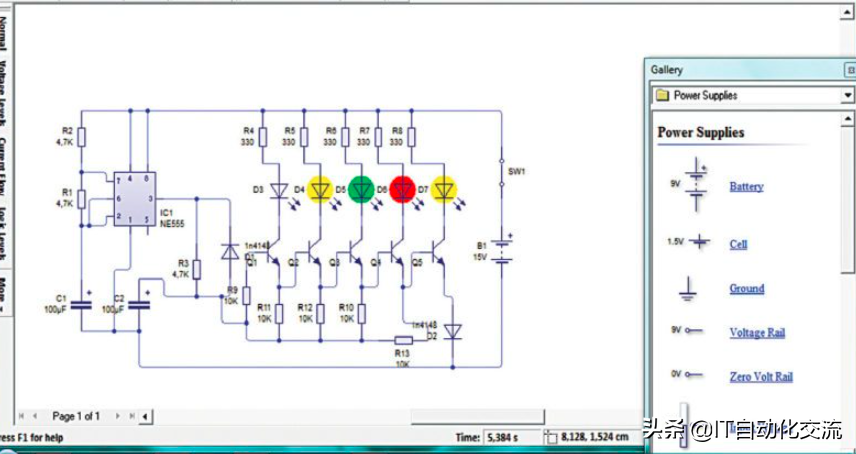The height and width of the screenshot is (454, 856).
Task: Open the Zero Volt Rail link
Action: [x=761, y=377]
